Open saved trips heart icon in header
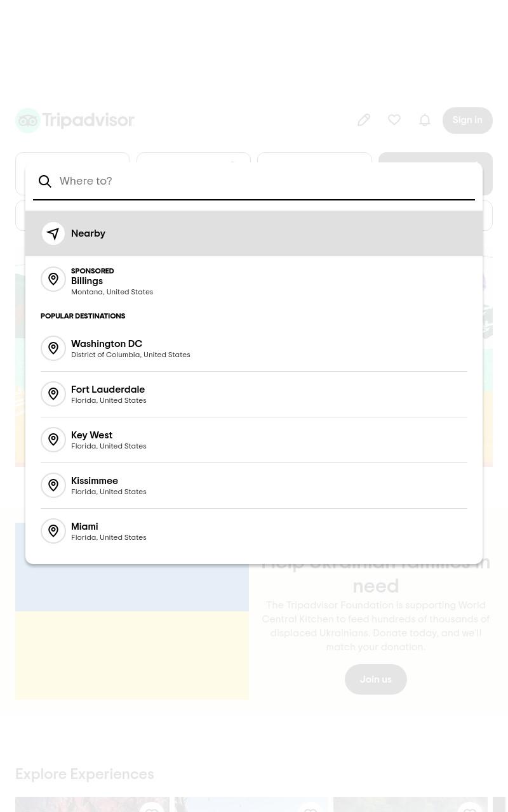The width and height of the screenshot is (508, 812). [x=394, y=120]
